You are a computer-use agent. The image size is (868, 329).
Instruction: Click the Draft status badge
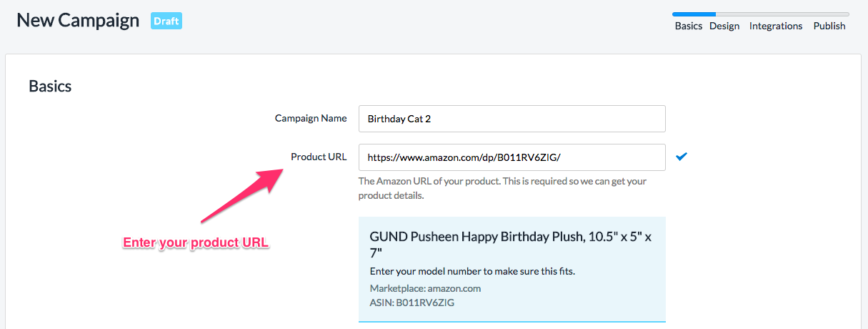[x=166, y=21]
